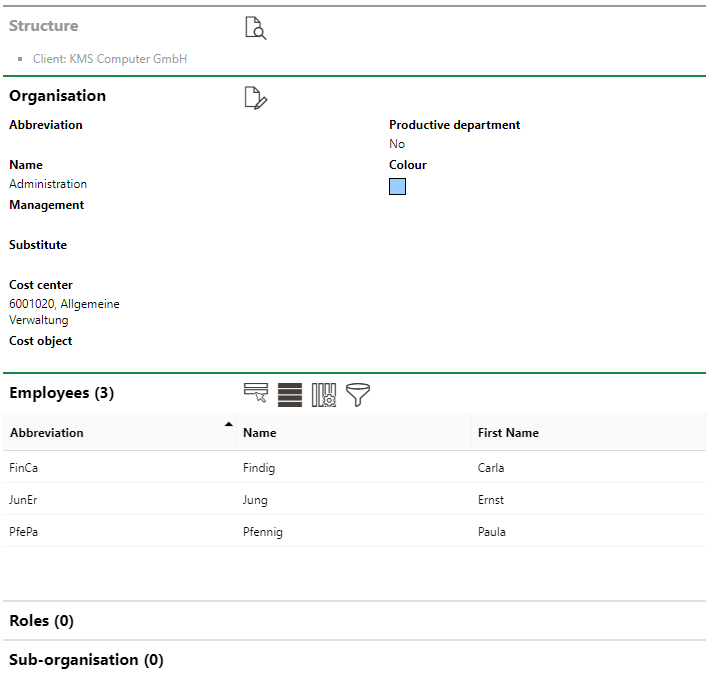
Task: Select employee Jung in the table
Action: pos(255,500)
